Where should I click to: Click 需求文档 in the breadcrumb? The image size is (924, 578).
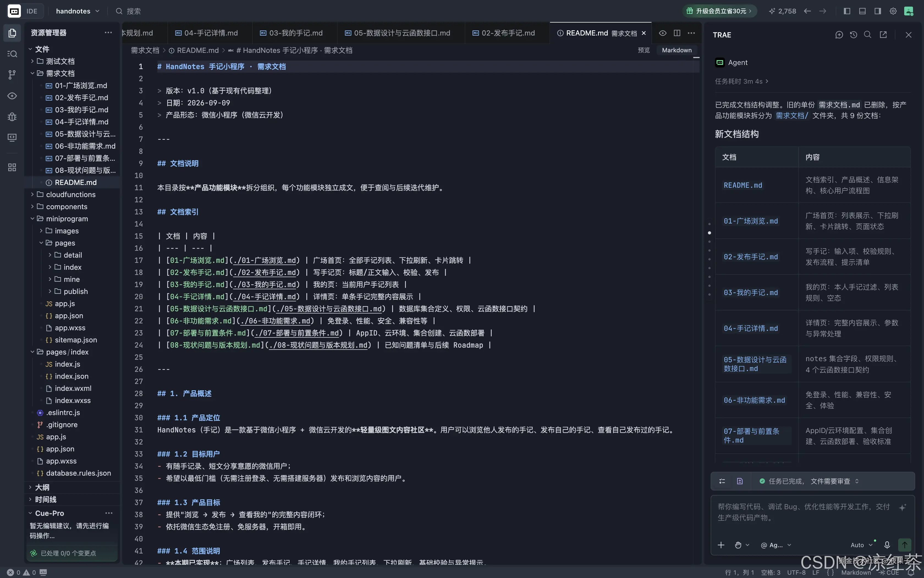(x=145, y=50)
